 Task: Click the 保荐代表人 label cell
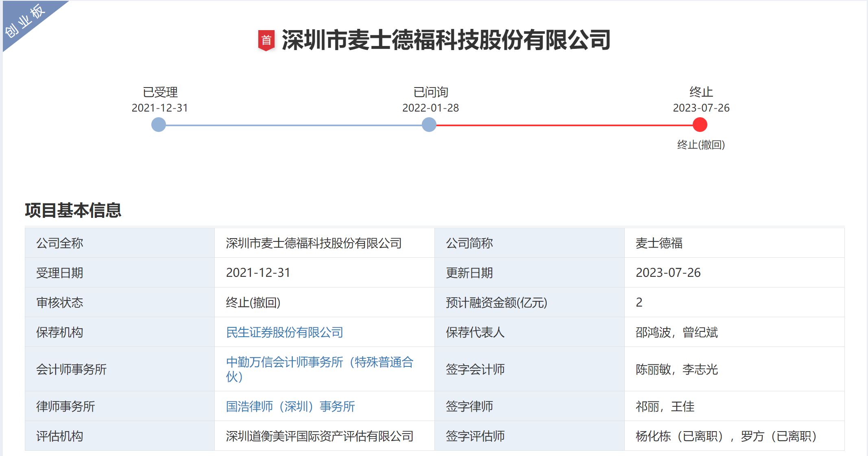pyautogui.click(x=530, y=332)
